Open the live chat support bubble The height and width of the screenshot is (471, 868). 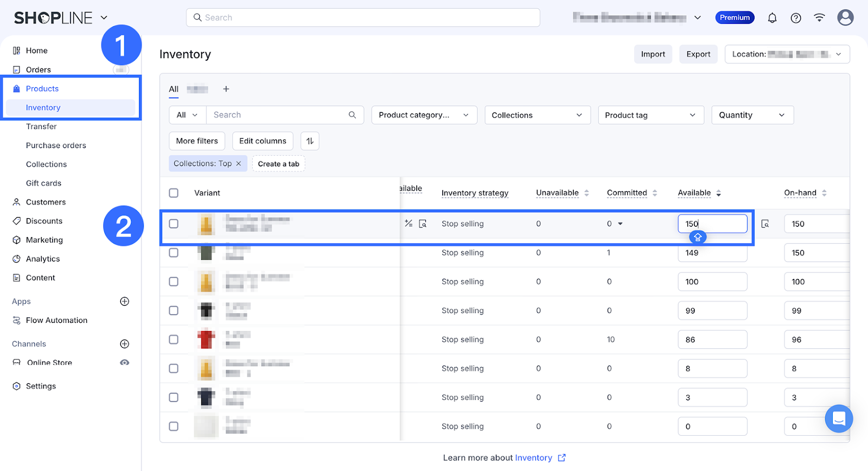[x=839, y=418]
